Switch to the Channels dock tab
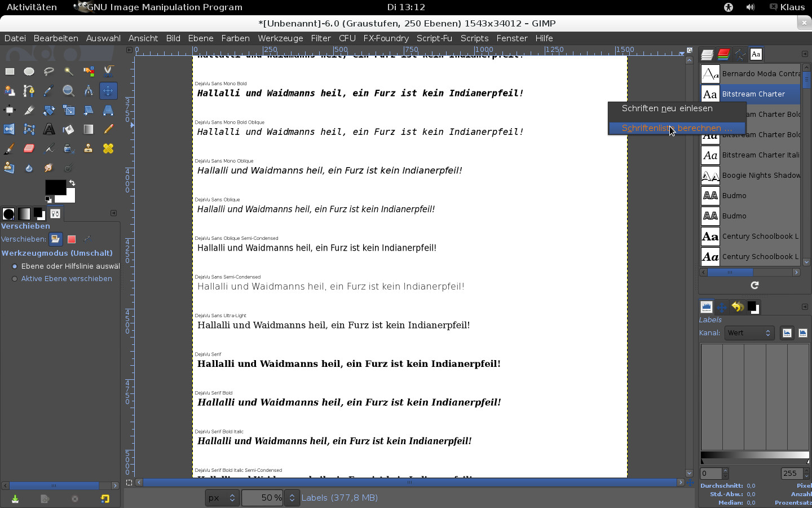Viewport: 812px width, 508px height. point(723,54)
